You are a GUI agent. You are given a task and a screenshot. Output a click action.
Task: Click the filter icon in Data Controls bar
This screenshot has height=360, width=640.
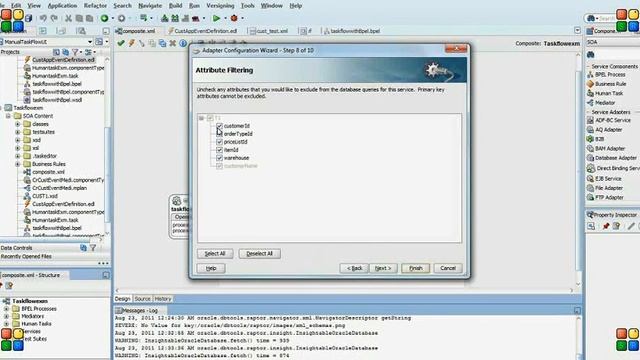(x=93, y=248)
